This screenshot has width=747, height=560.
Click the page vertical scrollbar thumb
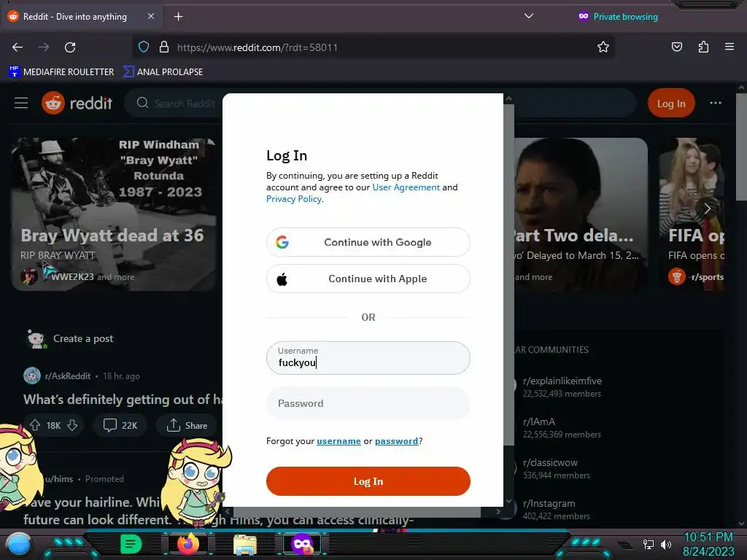coord(741,147)
